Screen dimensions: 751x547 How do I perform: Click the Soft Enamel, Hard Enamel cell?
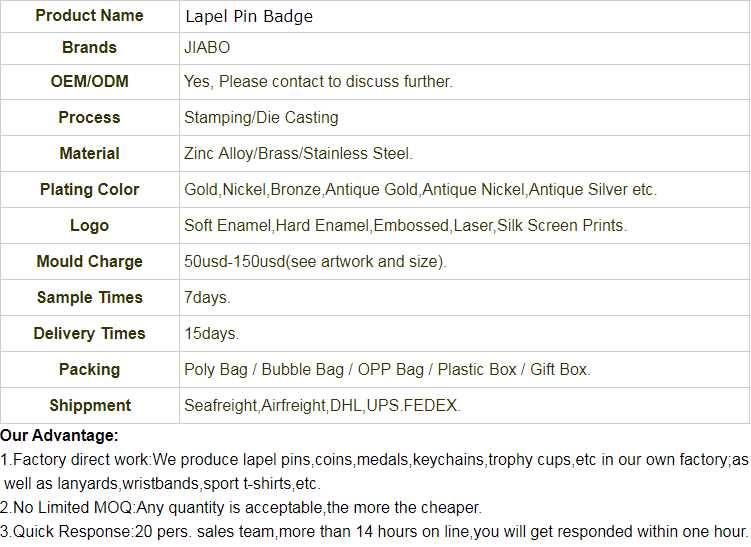(x=405, y=225)
